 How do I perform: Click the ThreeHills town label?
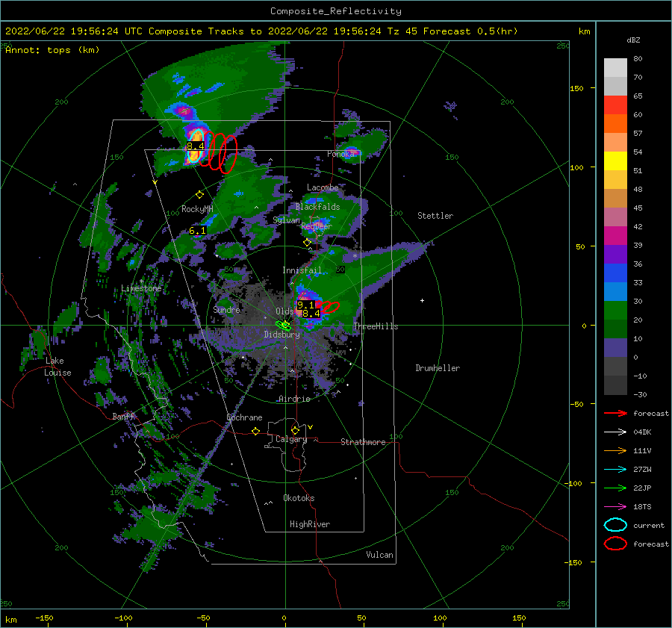(376, 326)
